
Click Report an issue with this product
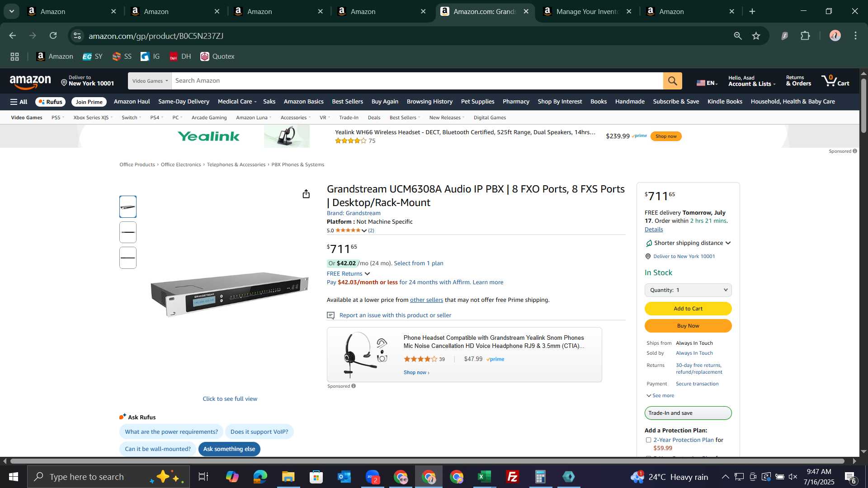[395, 315]
